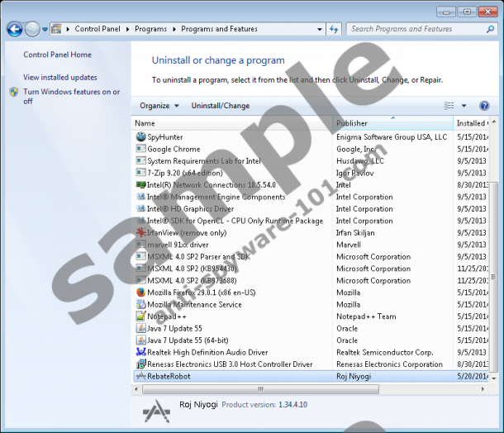Click the refresh button beside address bar
The width and height of the screenshot is (504, 433).
(x=335, y=29)
